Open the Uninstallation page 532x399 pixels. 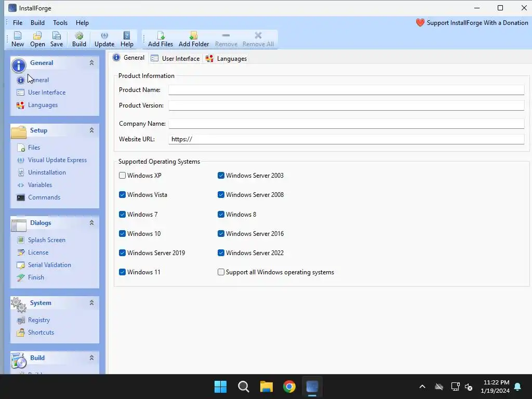point(42,172)
